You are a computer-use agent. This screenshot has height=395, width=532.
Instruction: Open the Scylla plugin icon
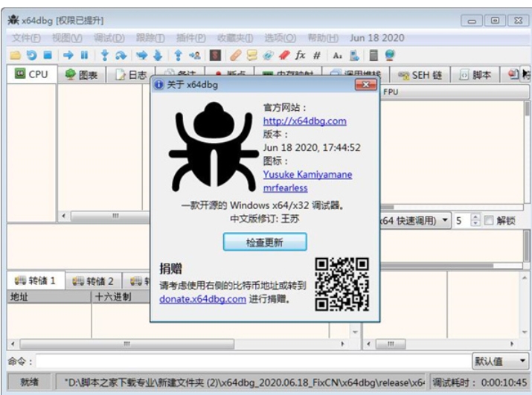[x=215, y=55]
